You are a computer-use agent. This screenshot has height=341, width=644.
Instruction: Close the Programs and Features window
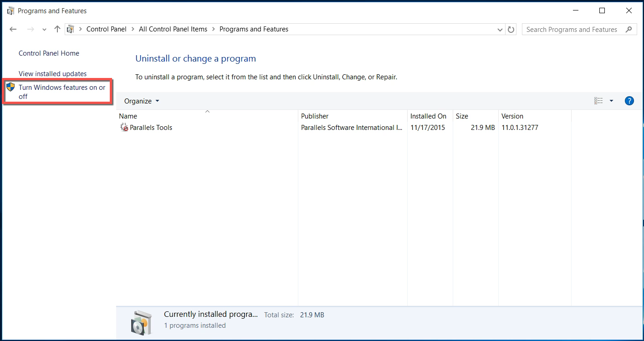(x=629, y=10)
